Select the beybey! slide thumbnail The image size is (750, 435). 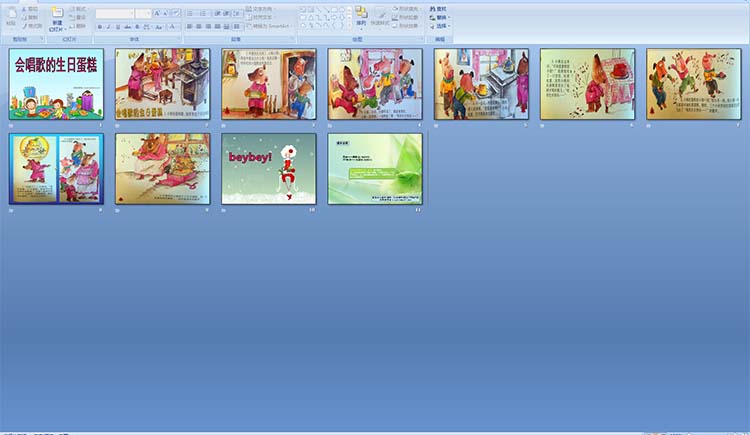(269, 169)
